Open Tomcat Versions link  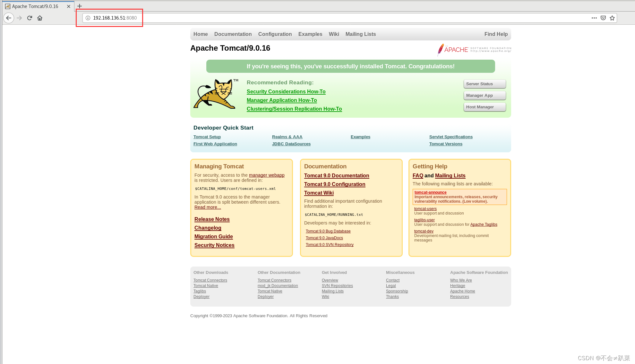pos(446,144)
